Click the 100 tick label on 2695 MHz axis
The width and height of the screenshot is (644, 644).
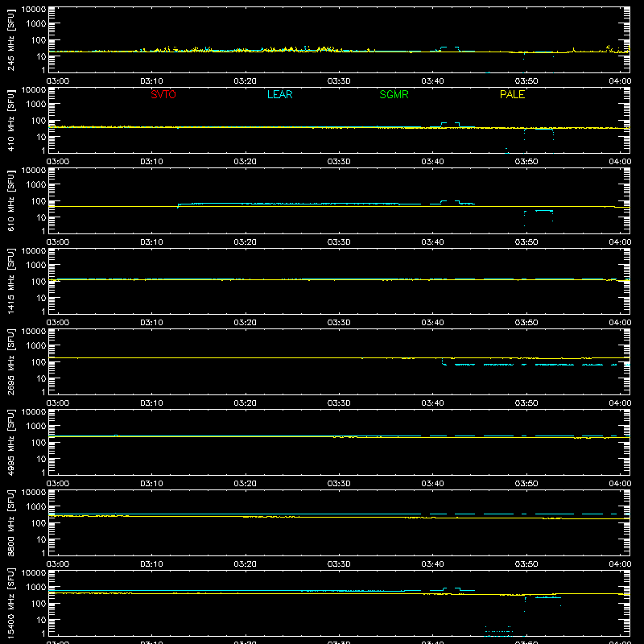[39, 362]
